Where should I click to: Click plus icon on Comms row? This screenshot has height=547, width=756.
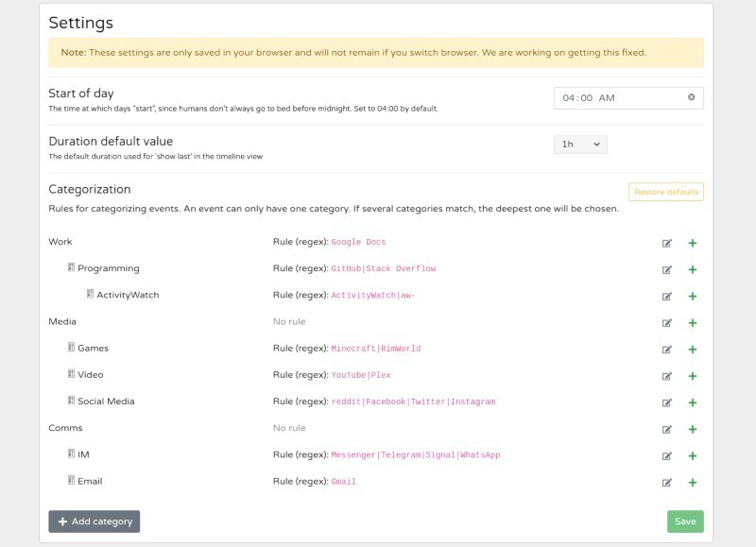[693, 428]
